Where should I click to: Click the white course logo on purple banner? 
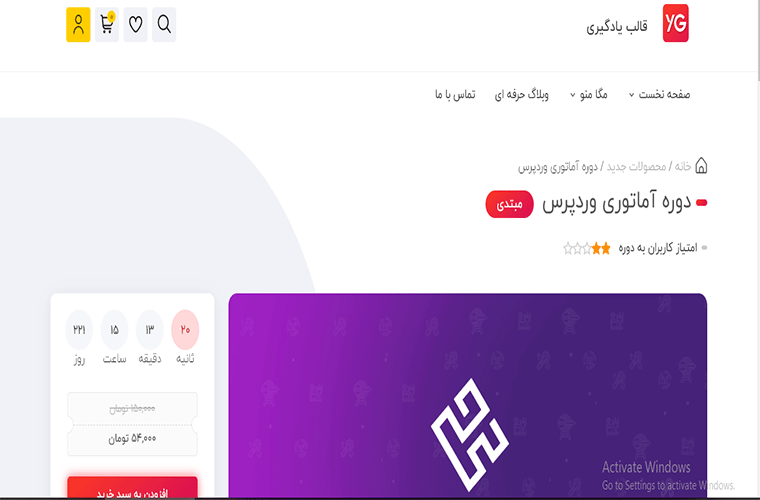pyautogui.click(x=470, y=435)
